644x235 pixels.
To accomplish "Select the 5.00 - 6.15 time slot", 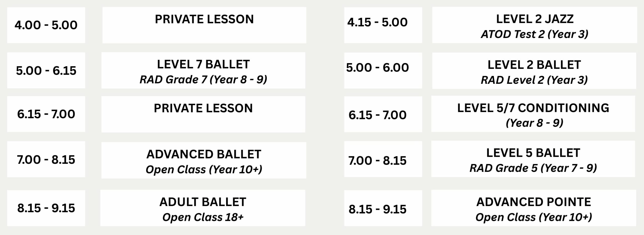I will pos(46,70).
